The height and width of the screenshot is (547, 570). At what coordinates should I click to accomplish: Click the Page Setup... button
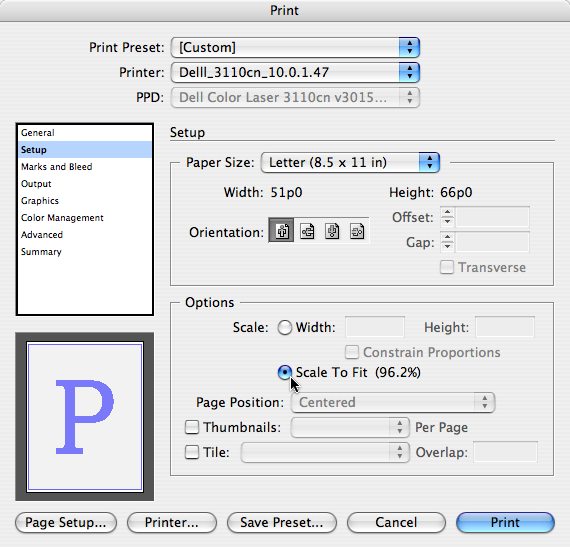66,523
